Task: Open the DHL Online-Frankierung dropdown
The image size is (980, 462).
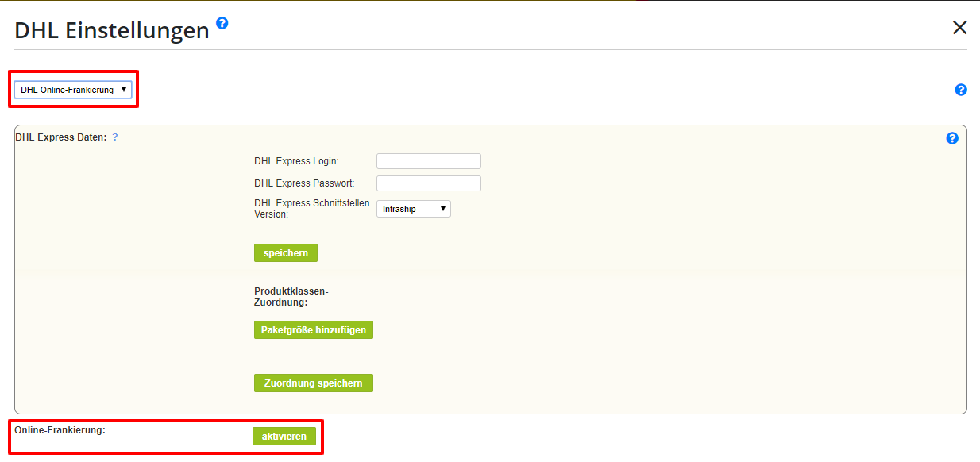Action: 73,90
